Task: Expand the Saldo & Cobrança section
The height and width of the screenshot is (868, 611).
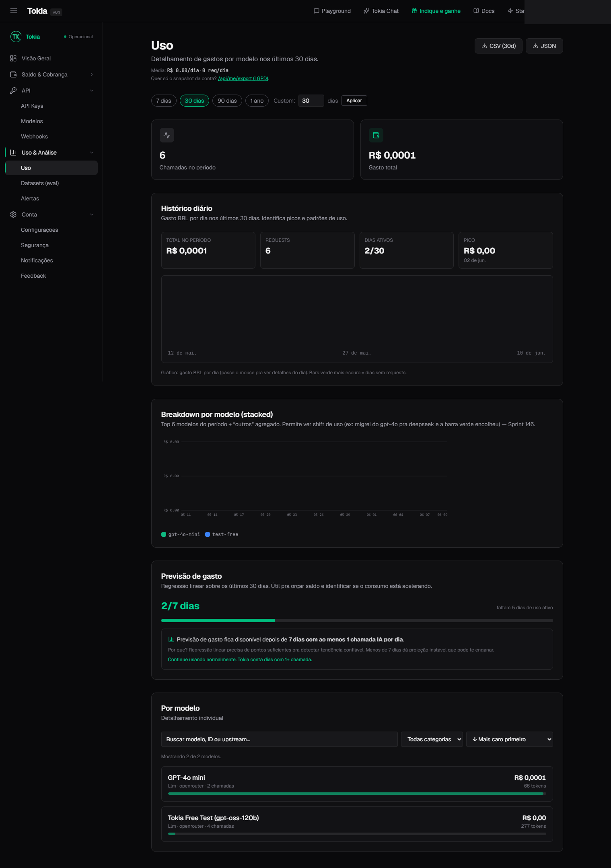Action: click(x=92, y=74)
